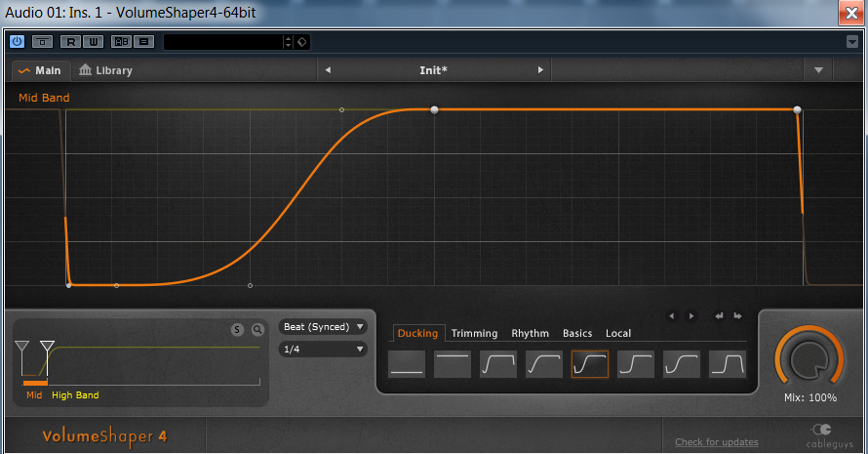Screen dimensions: 868x454
Task: Select the bottom-left curve start point
Action: (x=68, y=285)
